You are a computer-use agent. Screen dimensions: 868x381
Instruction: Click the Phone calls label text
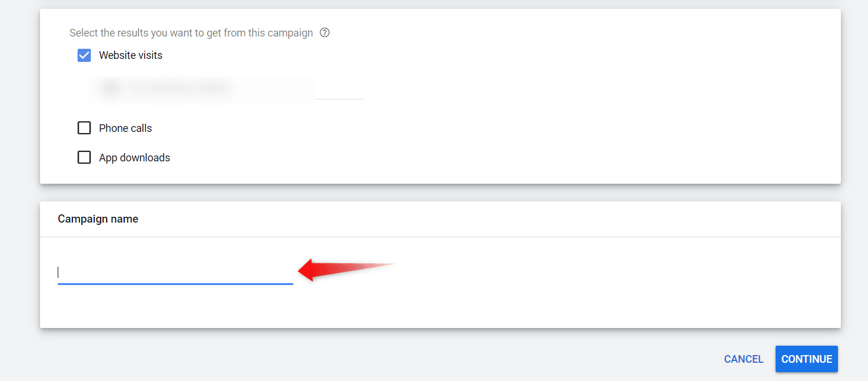(125, 128)
